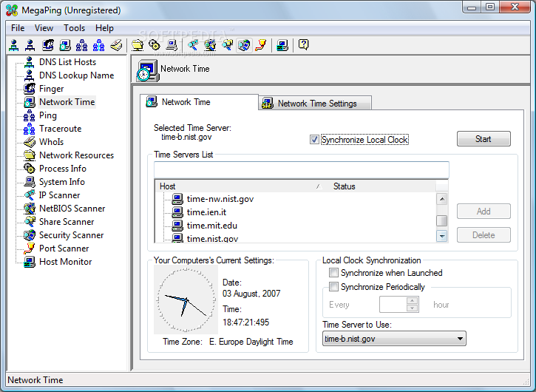536x392 pixels.
Task: Select System Info in the tree
Action: pyautogui.click(x=62, y=182)
